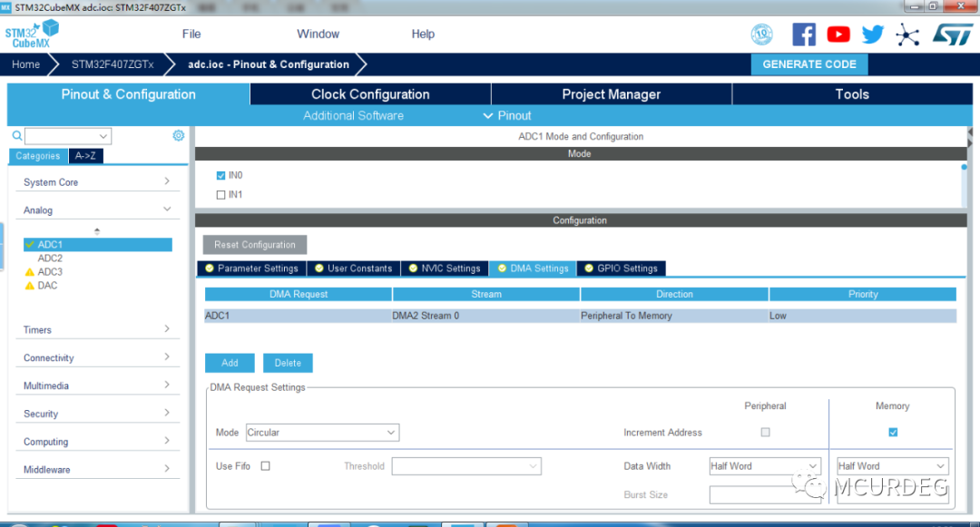The image size is (980, 527).
Task: Open the Help menu
Action: [x=423, y=34]
